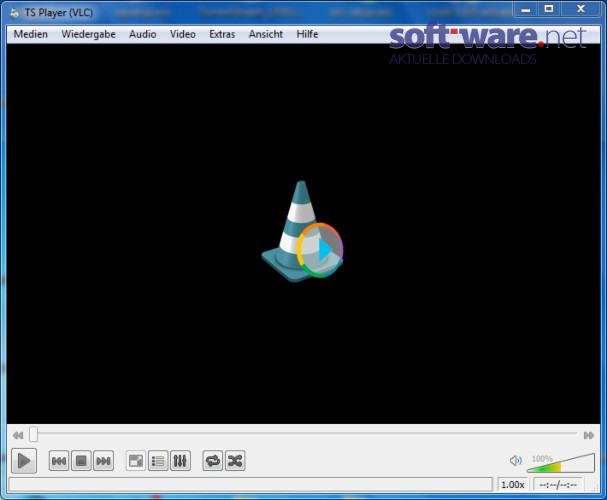The height and width of the screenshot is (500, 607).
Task: Open extended settings equalizer icon
Action: pyautogui.click(x=180, y=461)
